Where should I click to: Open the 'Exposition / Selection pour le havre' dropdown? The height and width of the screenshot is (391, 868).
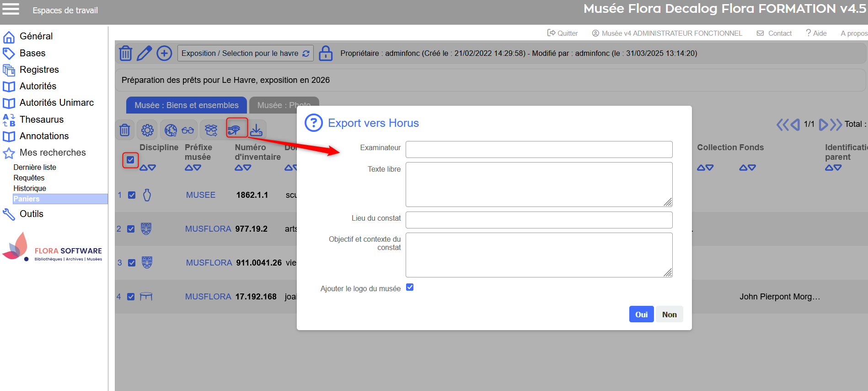[x=245, y=53]
